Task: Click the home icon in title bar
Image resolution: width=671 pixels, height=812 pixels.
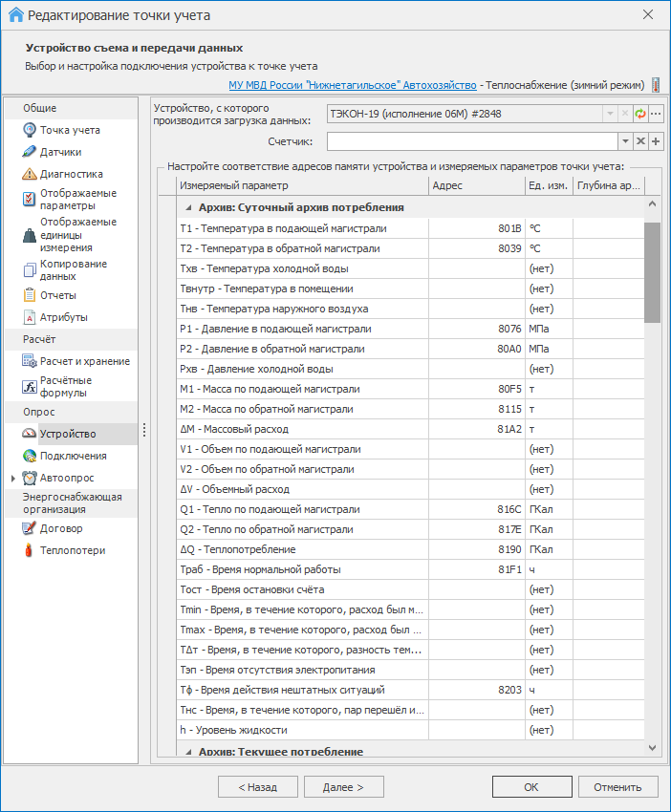Action: coord(15,14)
